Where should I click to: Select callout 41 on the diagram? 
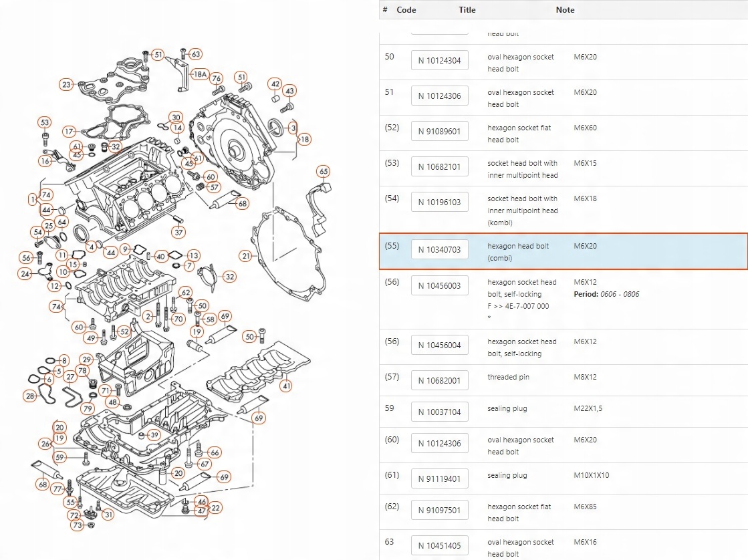[285, 386]
